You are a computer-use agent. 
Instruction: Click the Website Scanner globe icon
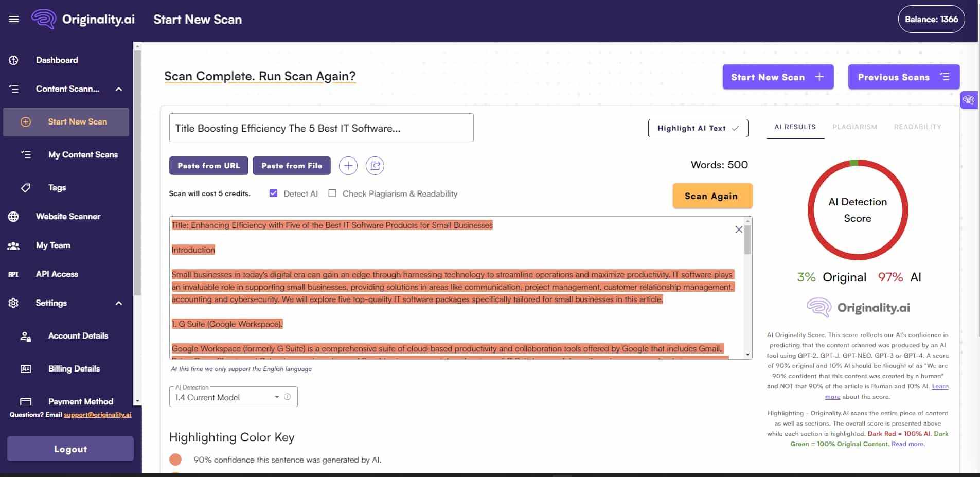coord(13,217)
